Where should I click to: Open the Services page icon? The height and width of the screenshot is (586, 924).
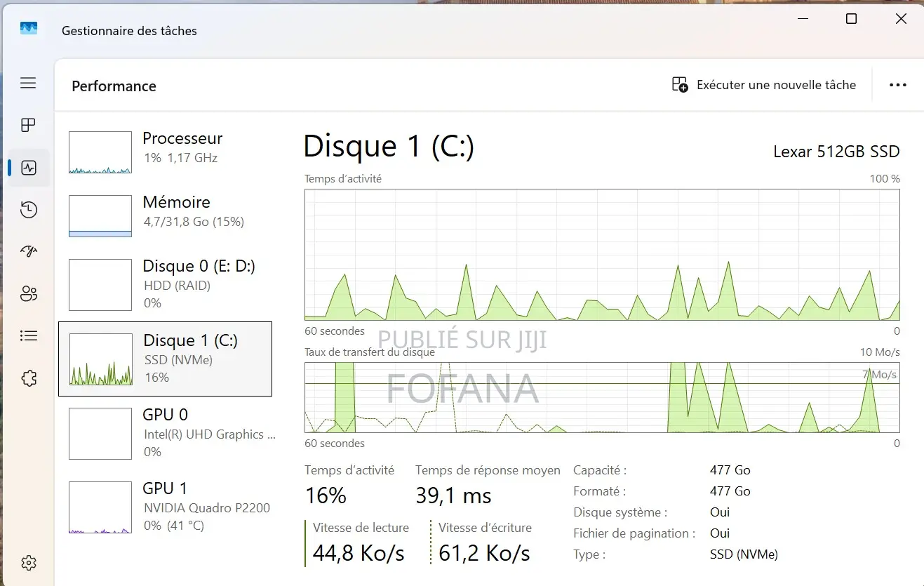(28, 378)
